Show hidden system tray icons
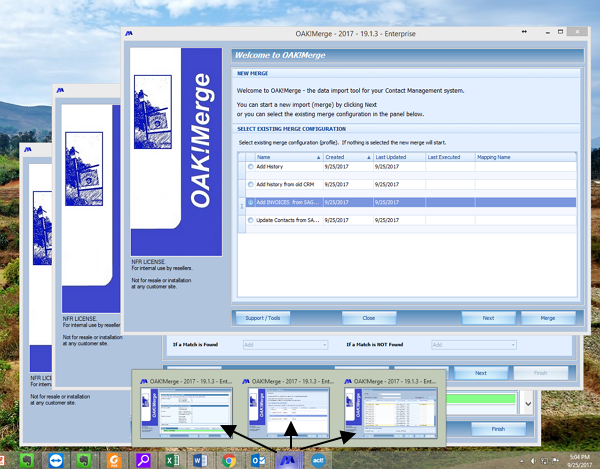 [x=522, y=461]
